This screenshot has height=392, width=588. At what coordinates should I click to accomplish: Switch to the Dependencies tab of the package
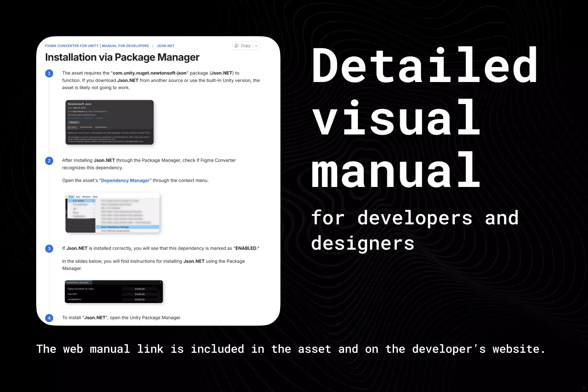[x=101, y=127]
